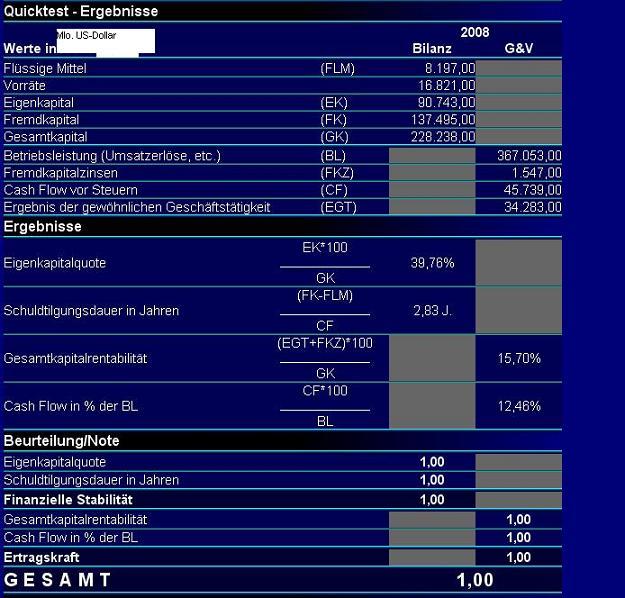Click the (FKZ) abbreviation

pyautogui.click(x=337, y=173)
